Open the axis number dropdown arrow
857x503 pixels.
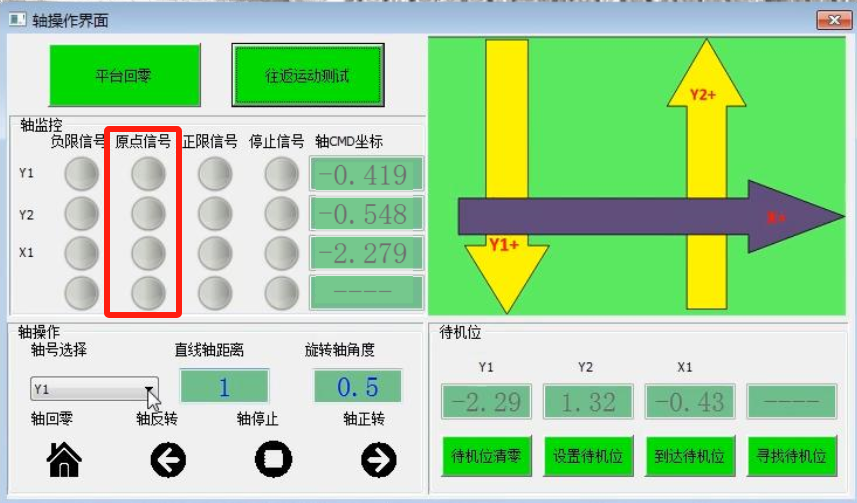pyautogui.click(x=149, y=389)
